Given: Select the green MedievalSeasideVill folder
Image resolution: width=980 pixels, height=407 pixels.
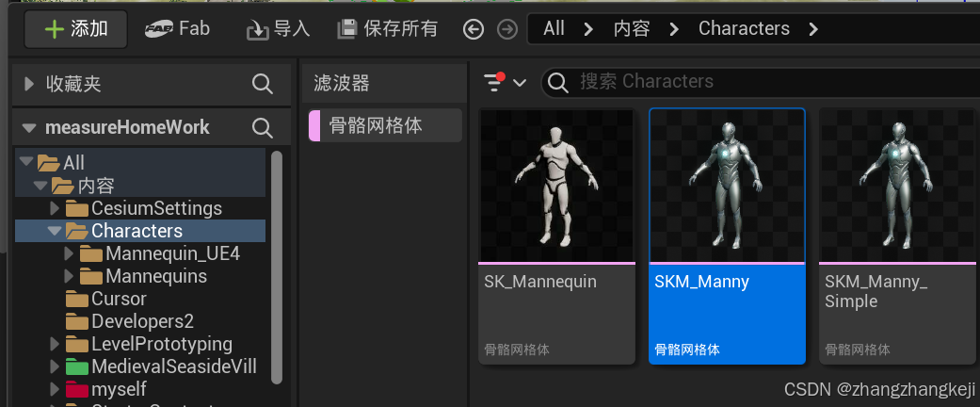Looking at the screenshot, I should (161, 366).
